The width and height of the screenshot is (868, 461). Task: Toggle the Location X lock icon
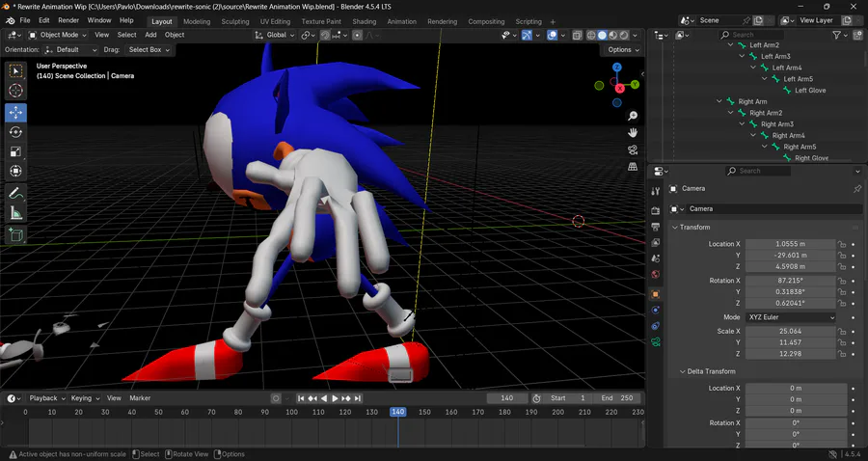[x=841, y=244]
